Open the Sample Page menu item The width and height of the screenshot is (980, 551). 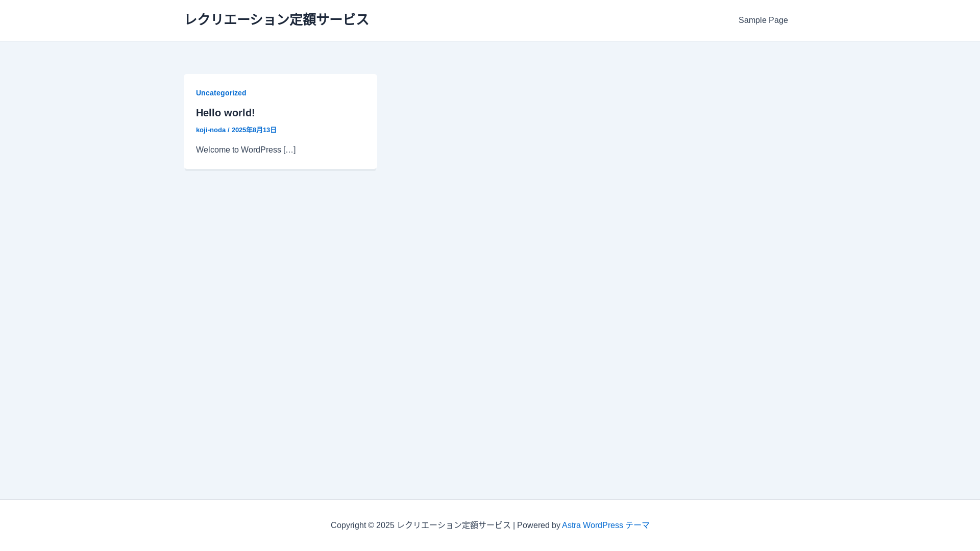[763, 20]
